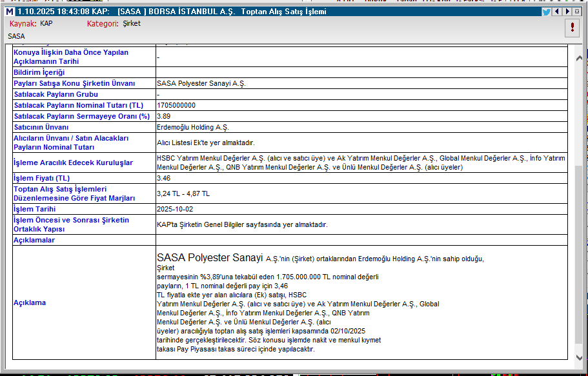Click the 'Şirket' category value
The width and height of the screenshot is (588, 376).
pos(132,24)
